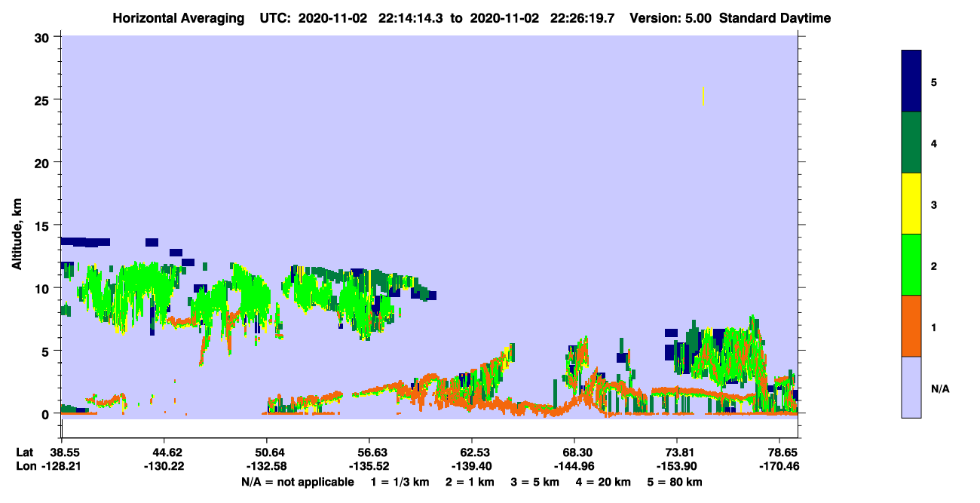Image resolution: width=980 pixels, height=503 pixels.
Task: Click the 'Lat' row label
Action: click(23, 452)
